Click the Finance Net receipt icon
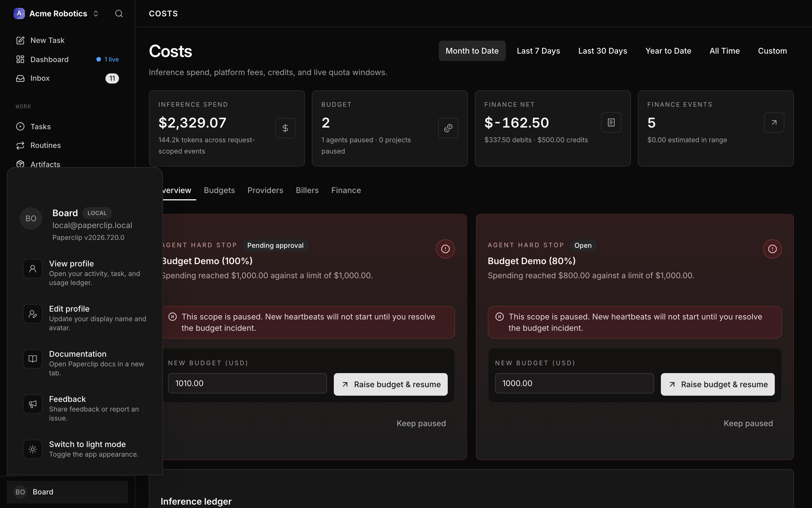 (611, 122)
